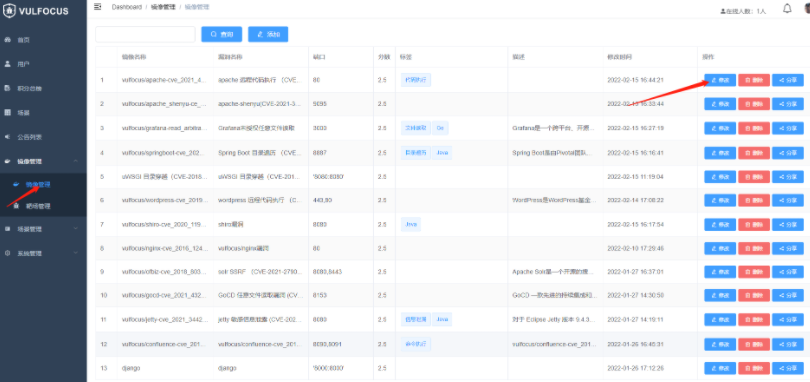Click the 添加 add button

[x=268, y=34]
